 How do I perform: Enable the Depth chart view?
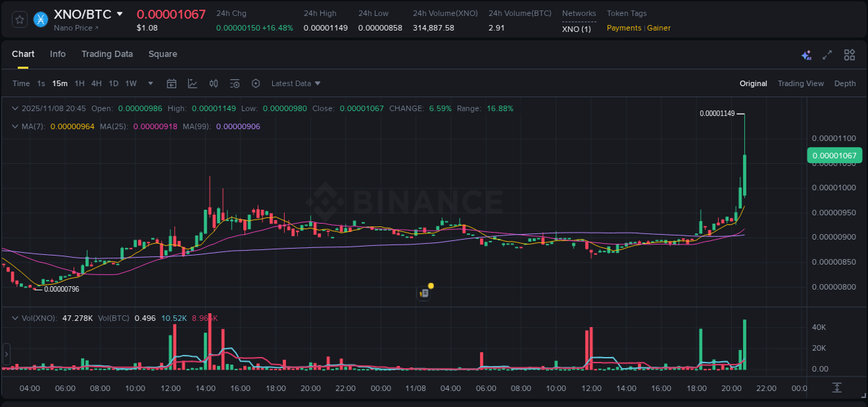coord(845,83)
